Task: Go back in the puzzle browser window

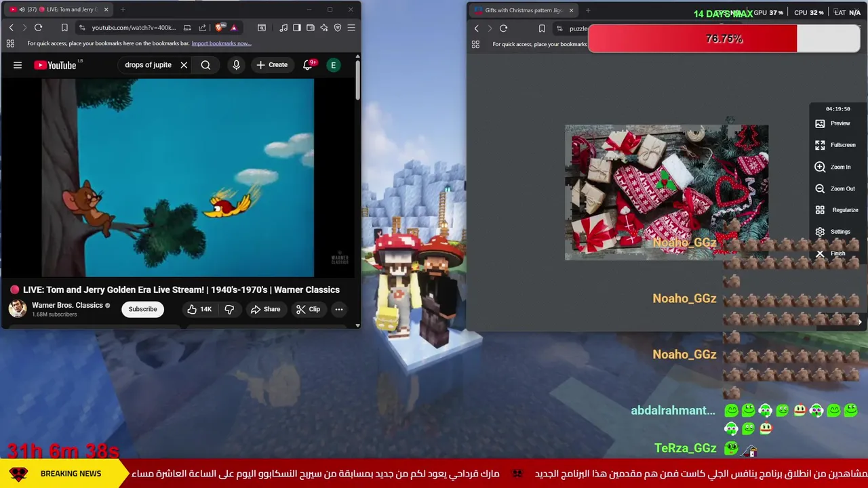Action: [x=477, y=28]
